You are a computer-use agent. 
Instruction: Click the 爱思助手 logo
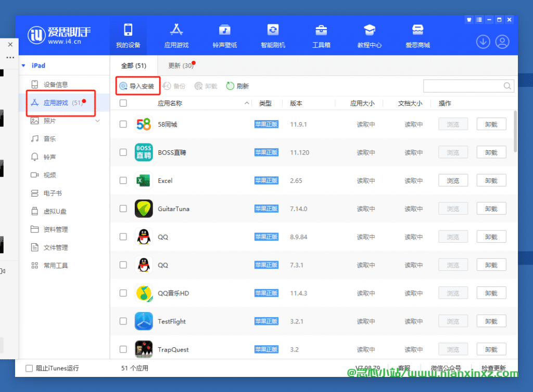point(59,35)
